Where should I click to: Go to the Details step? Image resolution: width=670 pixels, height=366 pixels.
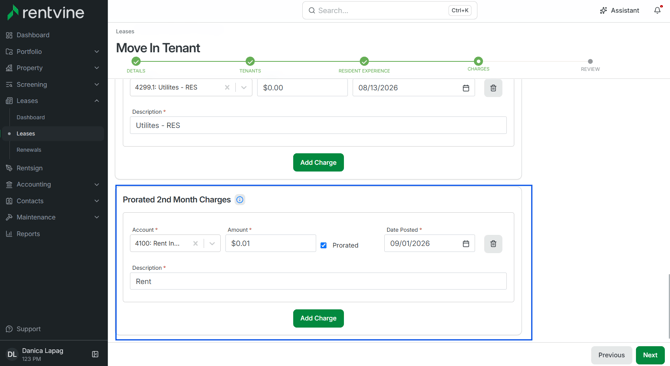point(136,61)
